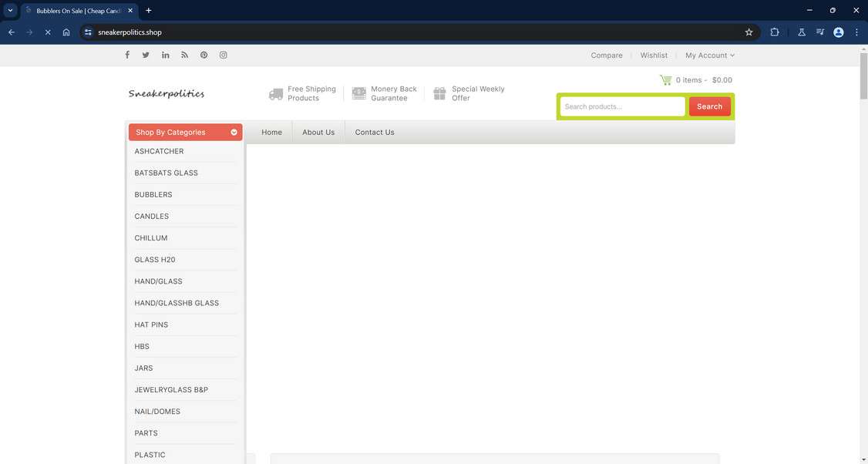The height and width of the screenshot is (464, 868).
Task: Expand the My Account dropdown
Action: (710, 55)
